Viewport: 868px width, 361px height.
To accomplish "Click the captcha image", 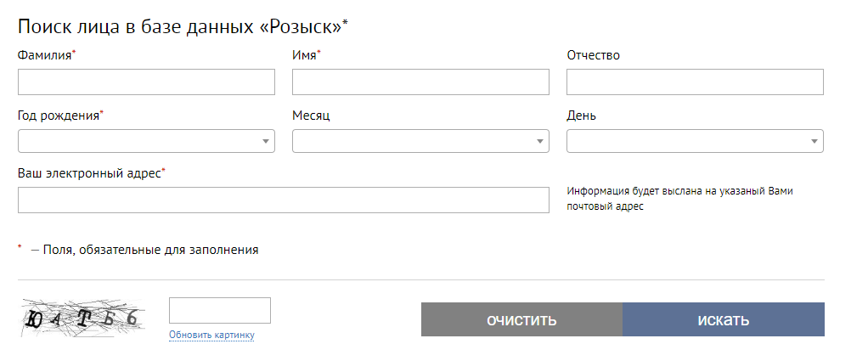I will 82,318.
